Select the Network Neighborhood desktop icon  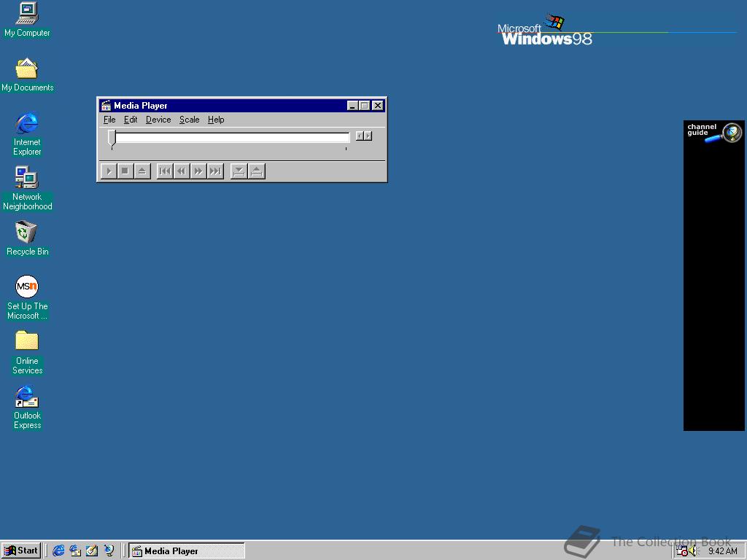pyautogui.click(x=27, y=189)
